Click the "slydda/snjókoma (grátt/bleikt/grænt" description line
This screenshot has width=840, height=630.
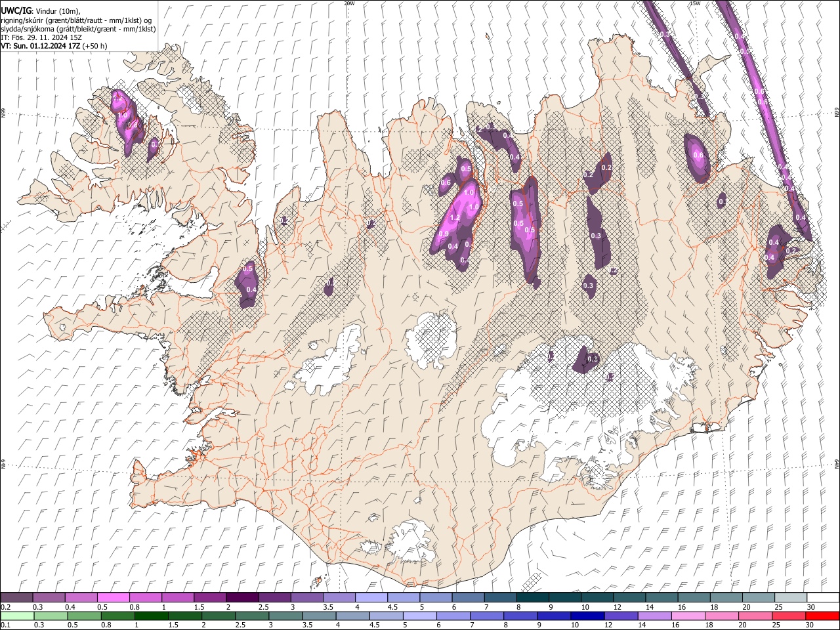(78, 29)
